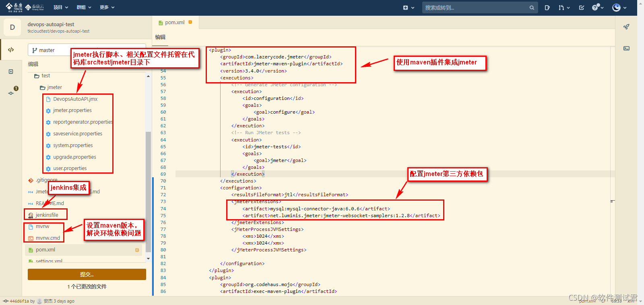Viewport: 644px width, 305px height.
Task: Click the resultsFileFormat jtl line
Action: tap(290, 195)
